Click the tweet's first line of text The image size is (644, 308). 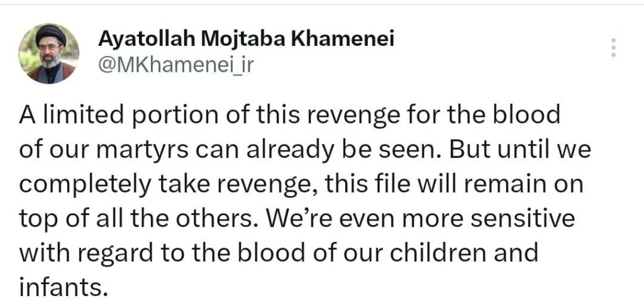[x=289, y=116]
